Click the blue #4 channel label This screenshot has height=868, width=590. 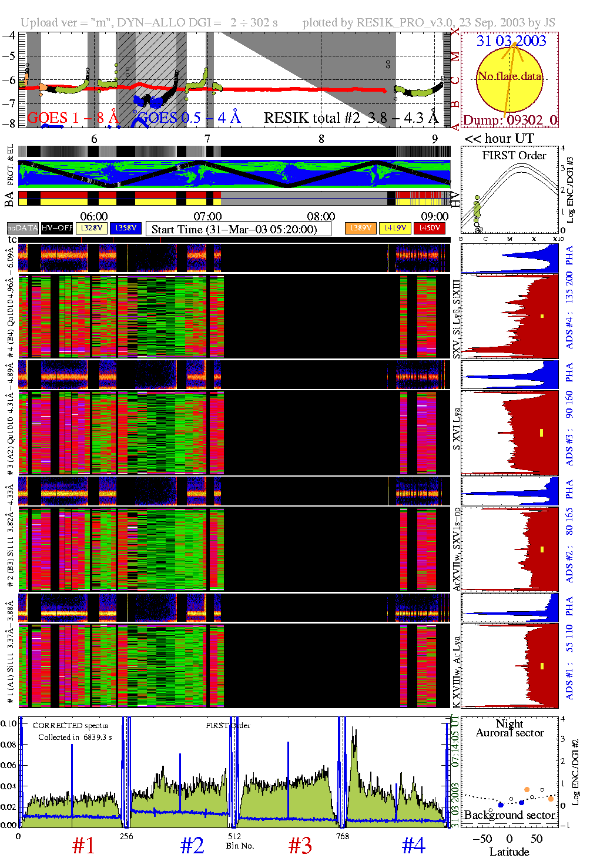(414, 846)
